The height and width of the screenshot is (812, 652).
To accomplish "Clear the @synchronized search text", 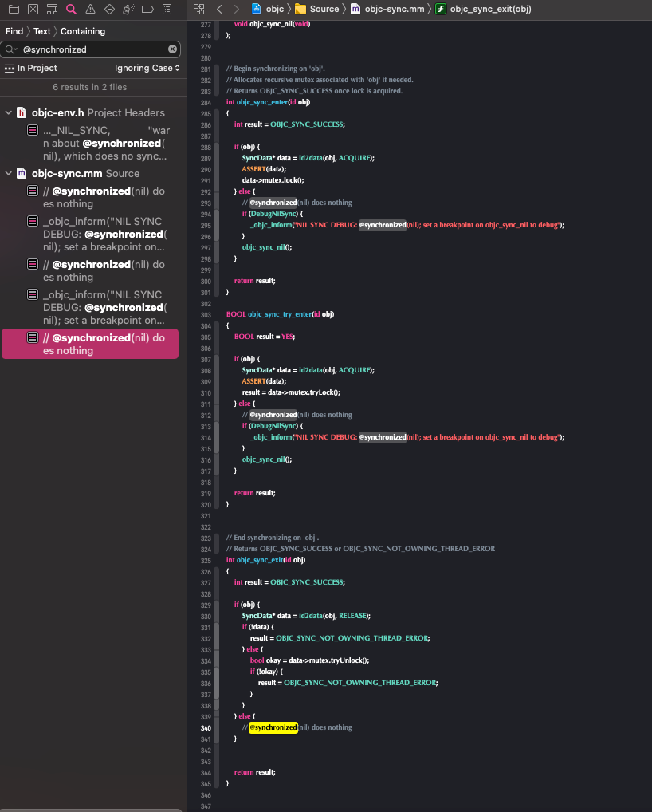I will (x=172, y=49).
